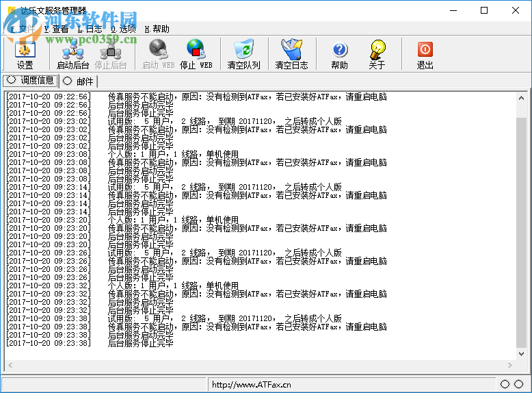Click the 启动后台 start backend icon
Screen dimensions: 532x393
click(72, 54)
